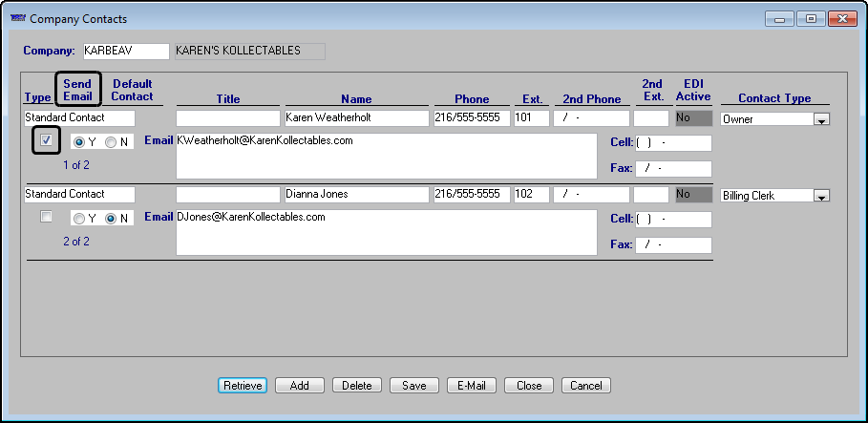The height and width of the screenshot is (423, 868).
Task: Click the '2 of 2' record label
Action: tap(76, 242)
